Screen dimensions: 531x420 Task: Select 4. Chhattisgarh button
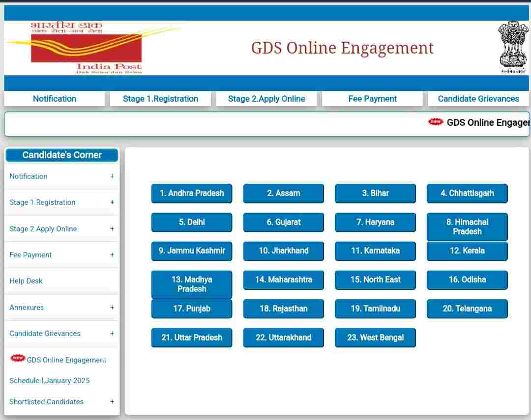pos(467,193)
